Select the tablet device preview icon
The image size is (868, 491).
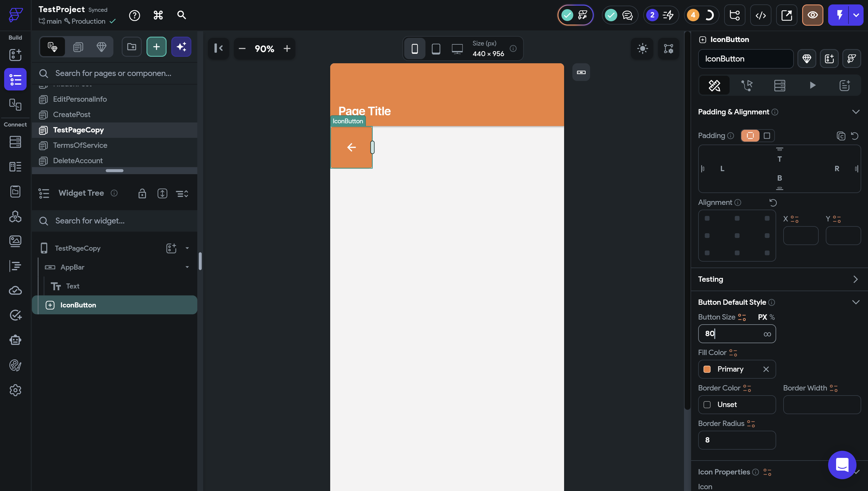(x=436, y=49)
